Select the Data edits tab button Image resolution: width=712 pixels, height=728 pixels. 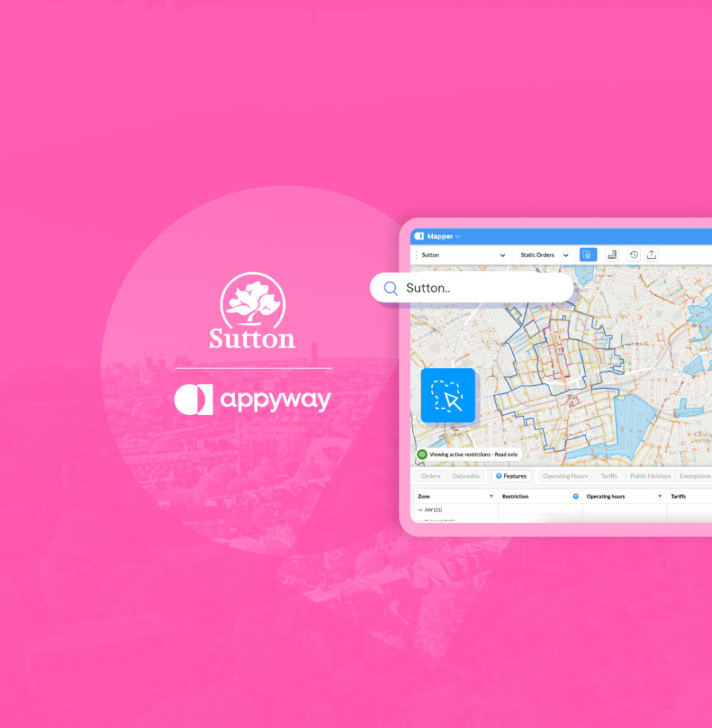(x=468, y=475)
